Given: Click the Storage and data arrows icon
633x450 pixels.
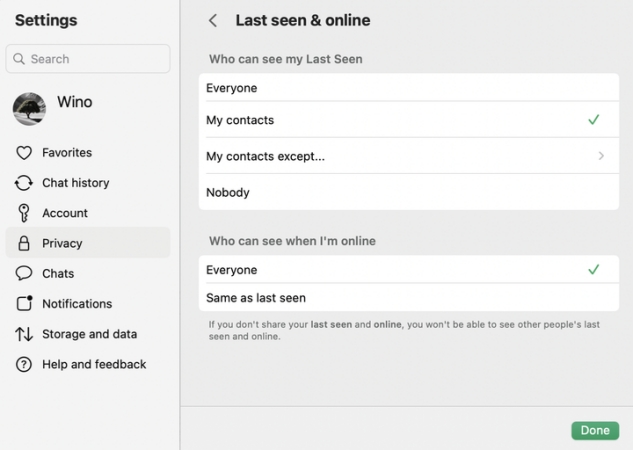Looking at the screenshot, I should coord(24,334).
